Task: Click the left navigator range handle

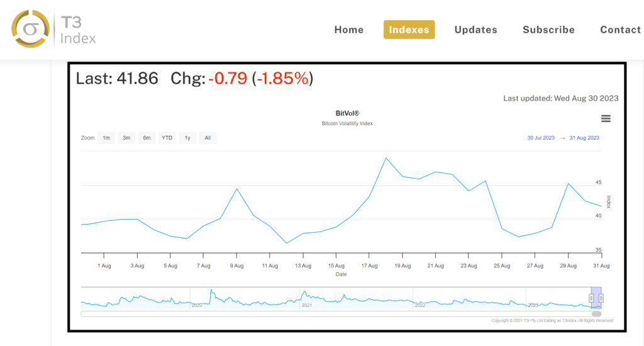Action: click(x=591, y=298)
